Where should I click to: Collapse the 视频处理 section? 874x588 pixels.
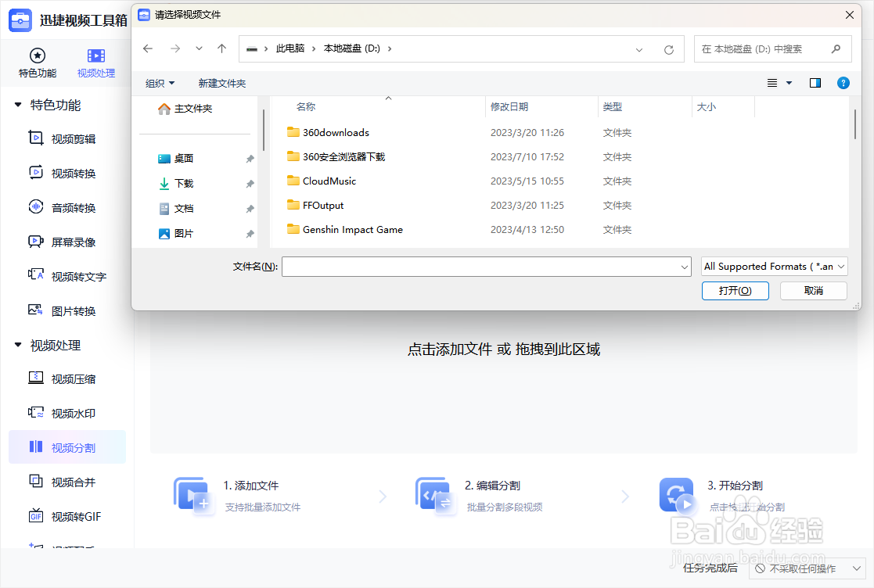(18, 346)
